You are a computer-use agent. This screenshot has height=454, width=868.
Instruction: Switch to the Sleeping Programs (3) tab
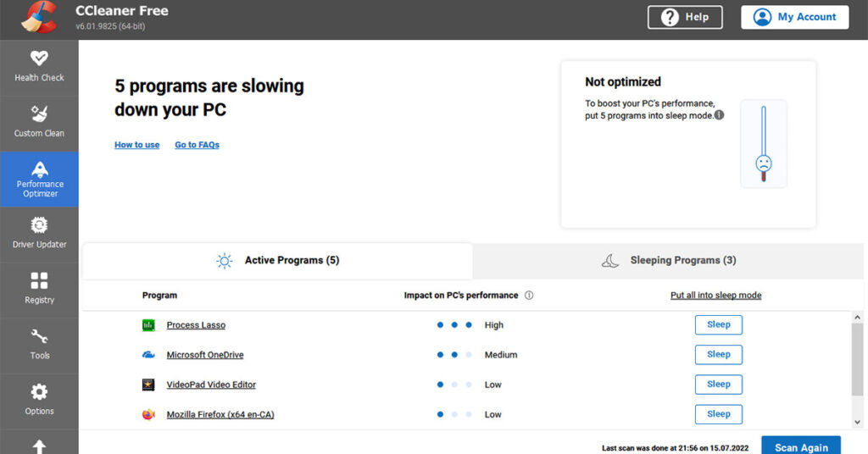[x=669, y=261]
